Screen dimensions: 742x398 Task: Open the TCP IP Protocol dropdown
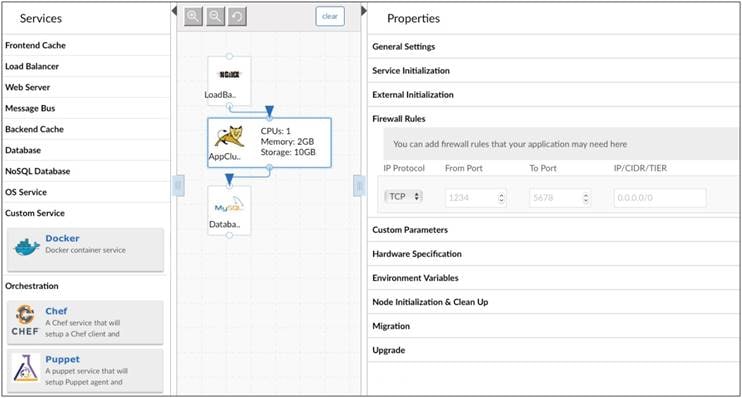pyautogui.click(x=403, y=196)
